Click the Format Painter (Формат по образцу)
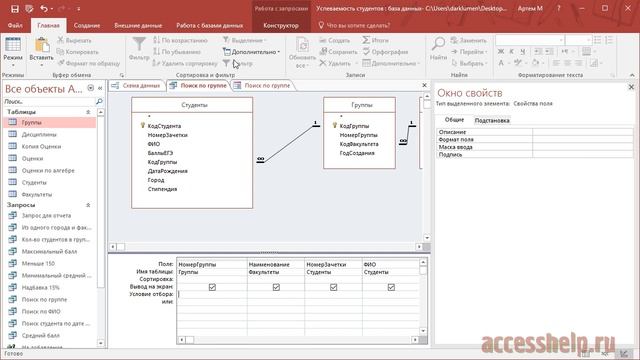 89,63
